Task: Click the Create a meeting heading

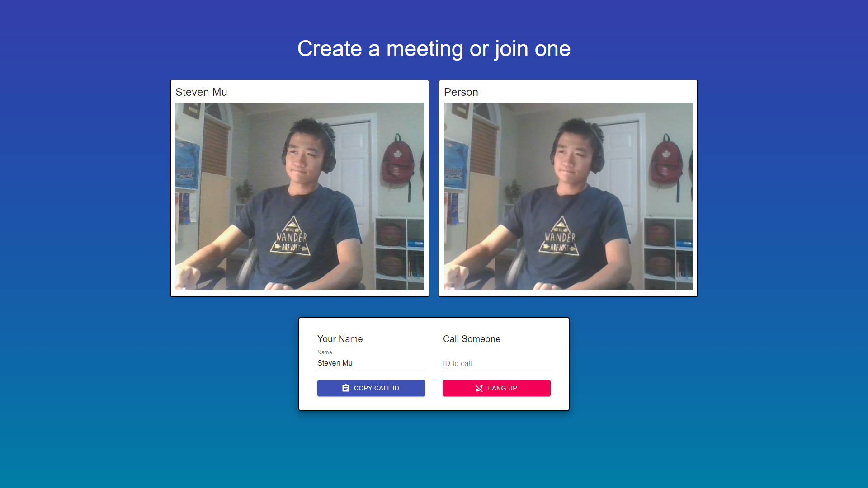Action: tap(434, 48)
